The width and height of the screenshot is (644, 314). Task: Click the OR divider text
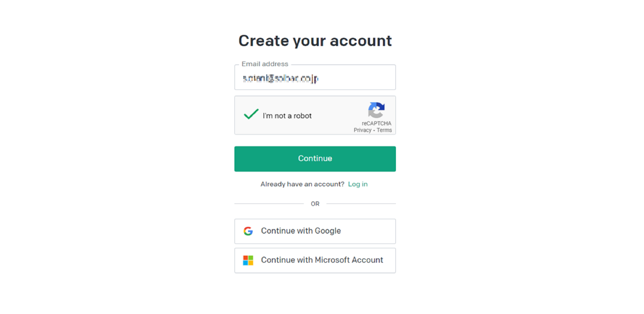point(315,204)
